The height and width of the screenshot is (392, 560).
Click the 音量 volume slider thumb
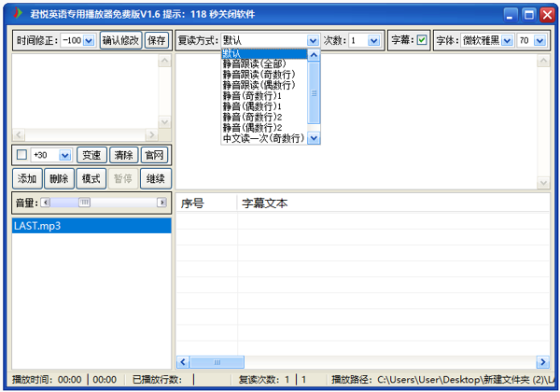click(84, 202)
